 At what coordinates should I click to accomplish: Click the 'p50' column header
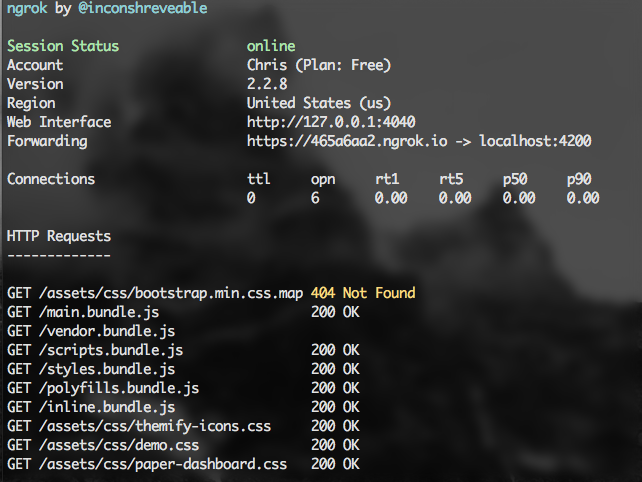(515, 179)
